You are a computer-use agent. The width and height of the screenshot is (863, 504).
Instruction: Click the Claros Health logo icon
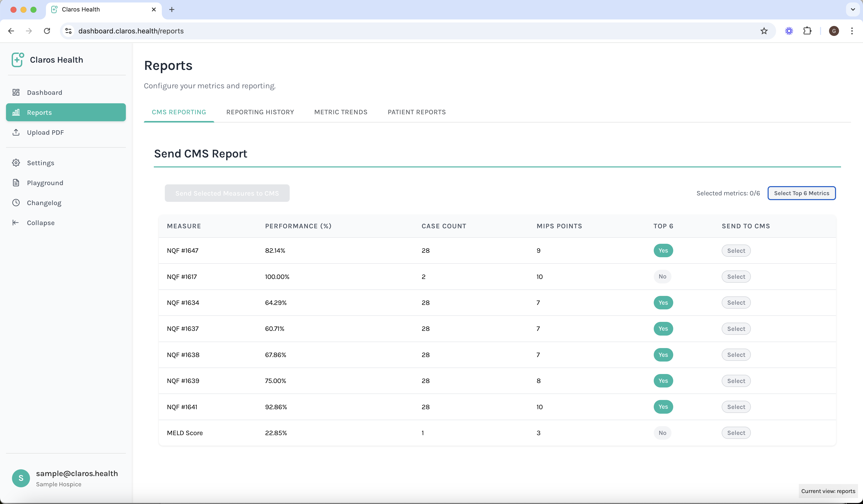(x=17, y=60)
